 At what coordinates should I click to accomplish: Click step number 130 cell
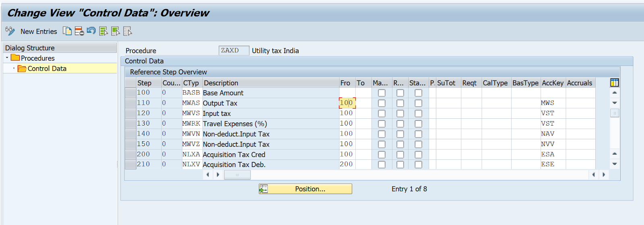click(x=149, y=124)
